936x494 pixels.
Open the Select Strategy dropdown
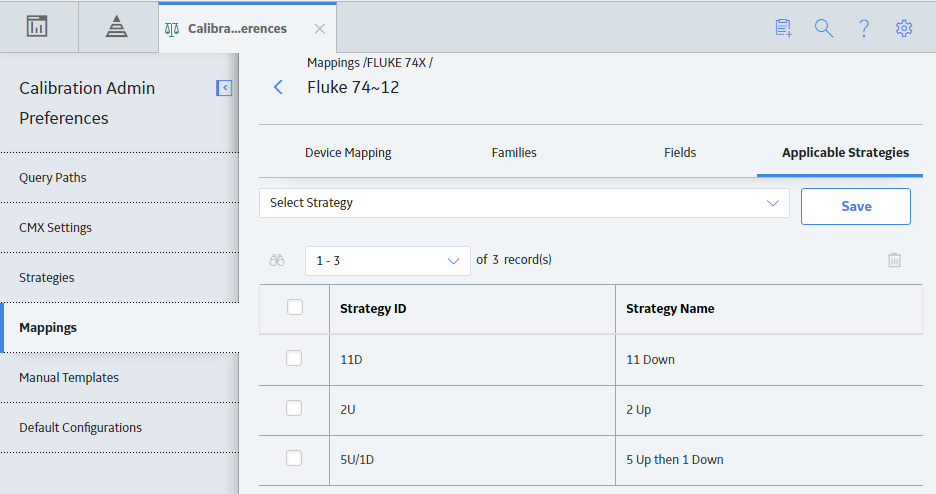(524, 203)
